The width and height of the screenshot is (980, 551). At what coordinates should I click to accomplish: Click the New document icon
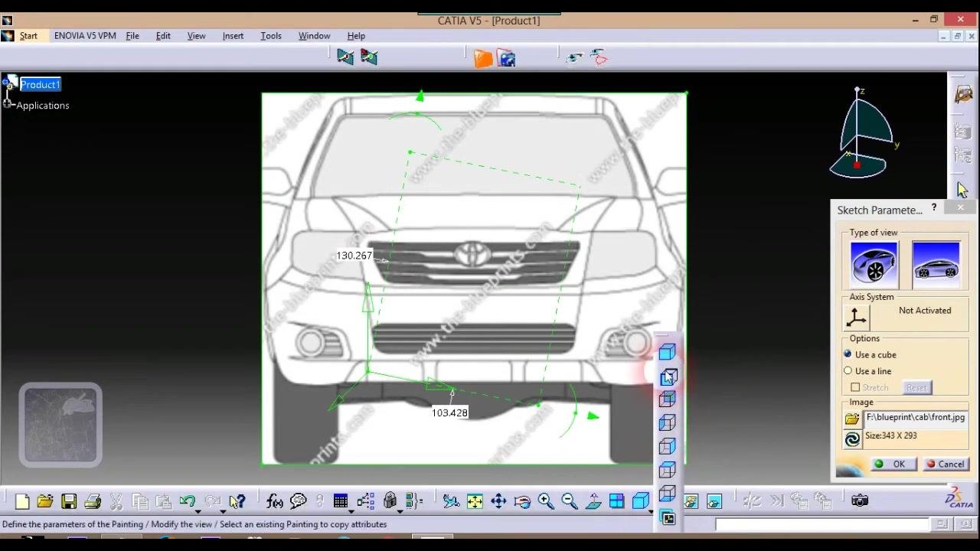[x=21, y=501]
